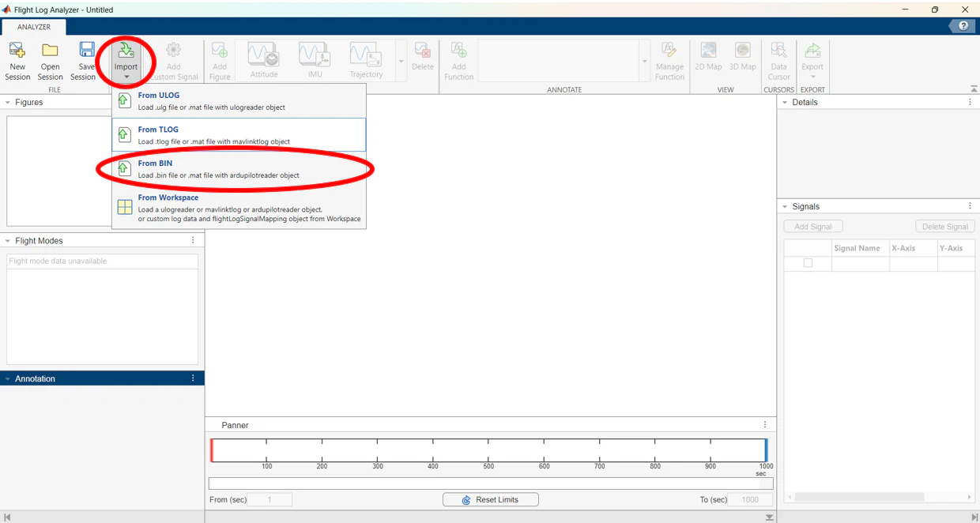Open Manage Function icon
This screenshot has height=523, width=980.
[669, 51]
